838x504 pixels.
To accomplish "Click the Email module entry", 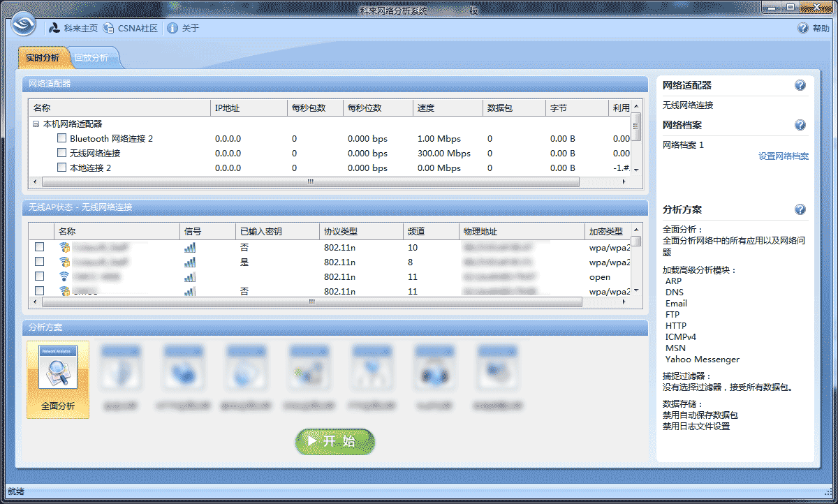I will coord(676,303).
